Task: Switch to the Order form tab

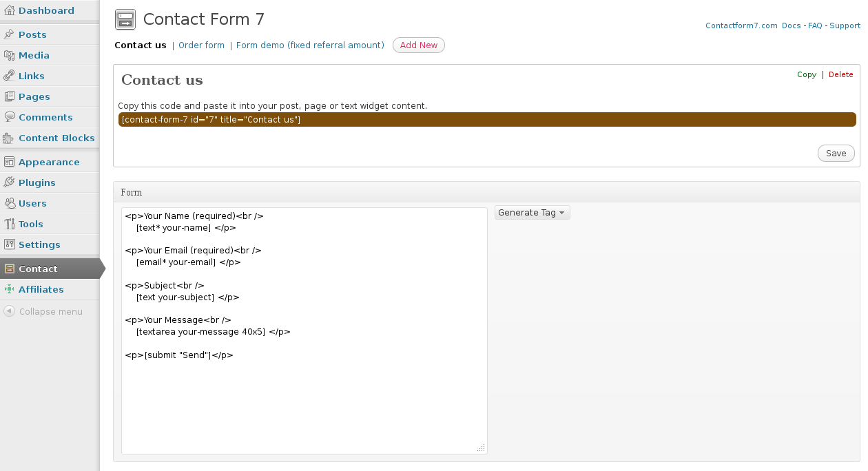Action: (201, 45)
